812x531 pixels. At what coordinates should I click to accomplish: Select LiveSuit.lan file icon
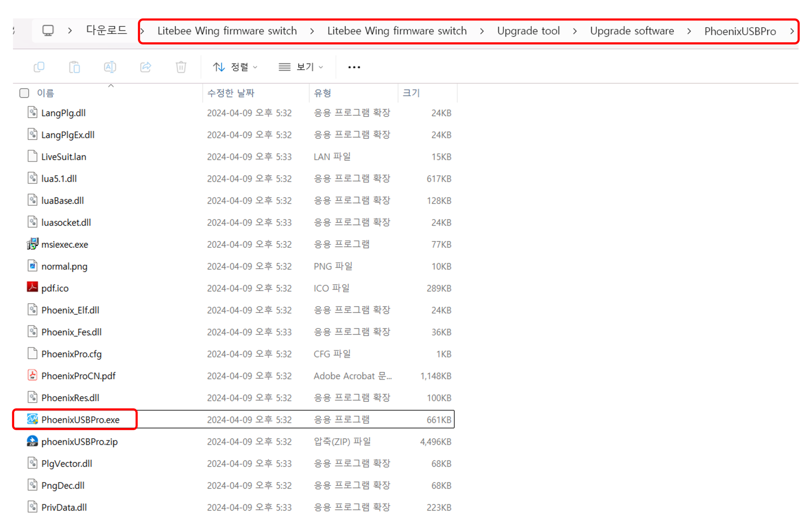click(x=32, y=156)
